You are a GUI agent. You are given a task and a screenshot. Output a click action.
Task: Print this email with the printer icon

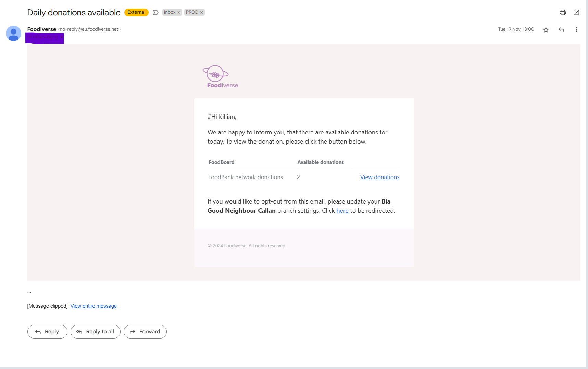pyautogui.click(x=563, y=13)
